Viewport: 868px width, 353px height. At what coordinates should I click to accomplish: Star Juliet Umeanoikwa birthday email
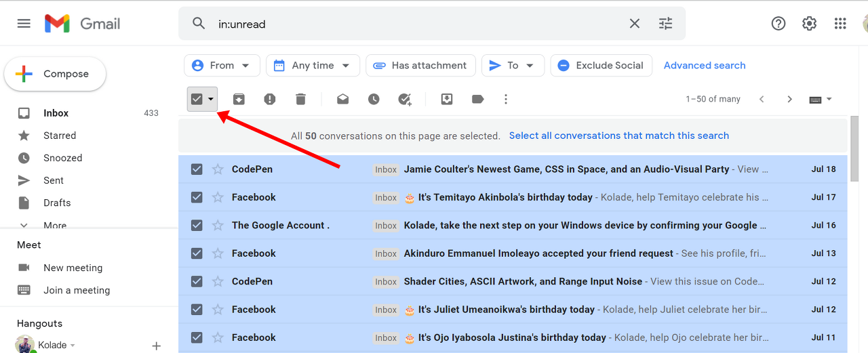218,310
